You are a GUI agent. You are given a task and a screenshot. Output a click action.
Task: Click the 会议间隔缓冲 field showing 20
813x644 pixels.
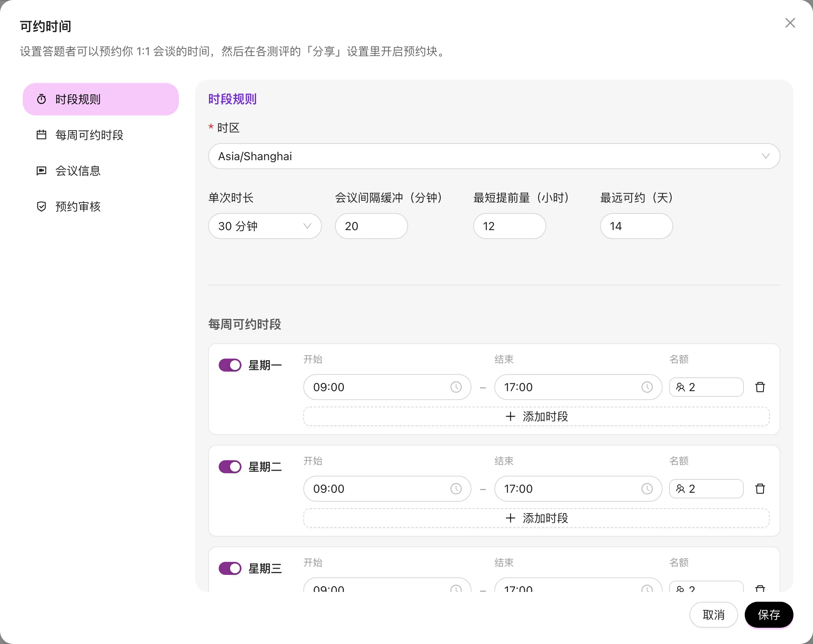coord(371,226)
